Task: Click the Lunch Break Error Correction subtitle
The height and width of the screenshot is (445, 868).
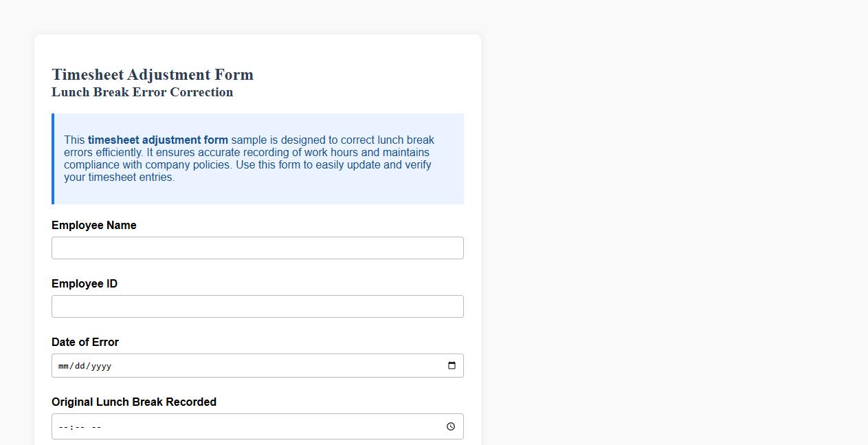Action: point(142,92)
